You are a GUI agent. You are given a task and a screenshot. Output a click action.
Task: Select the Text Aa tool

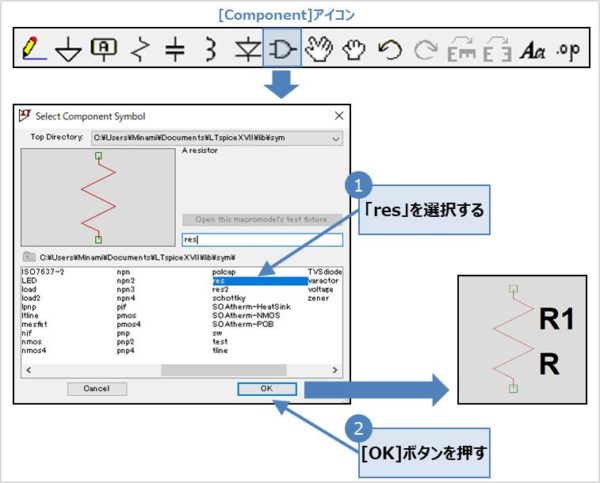coord(533,50)
